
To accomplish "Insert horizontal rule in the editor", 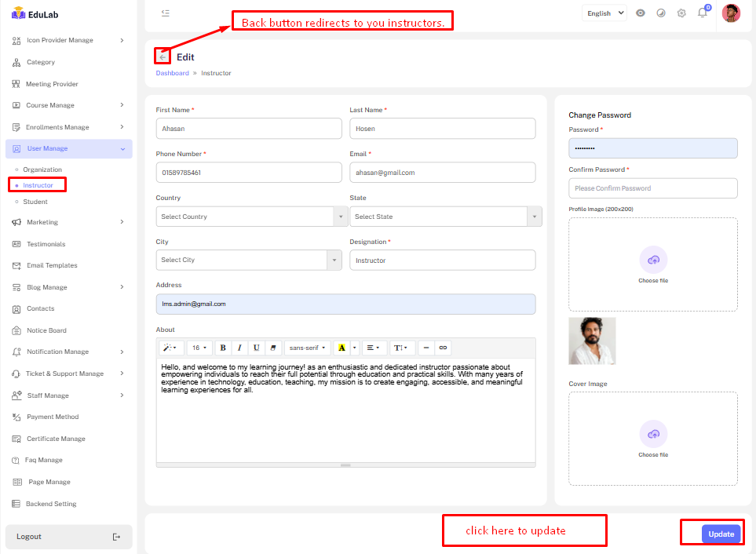I will 426,348.
